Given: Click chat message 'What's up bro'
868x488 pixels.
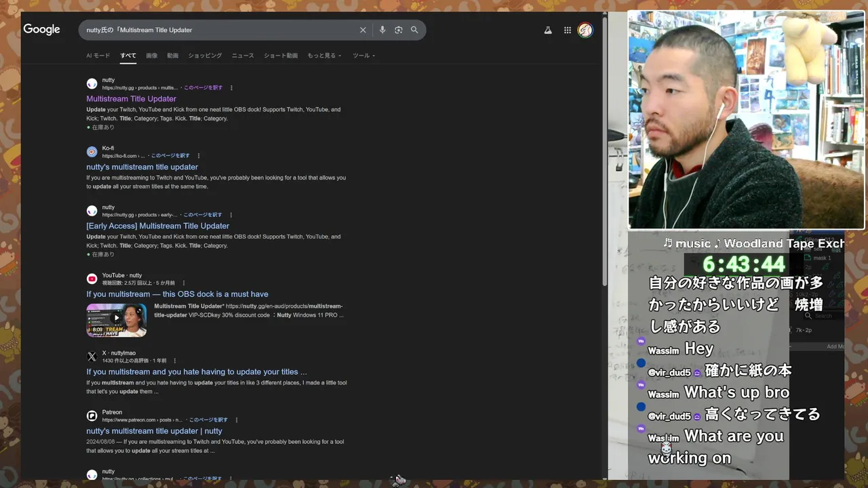Looking at the screenshot, I should [x=736, y=392].
